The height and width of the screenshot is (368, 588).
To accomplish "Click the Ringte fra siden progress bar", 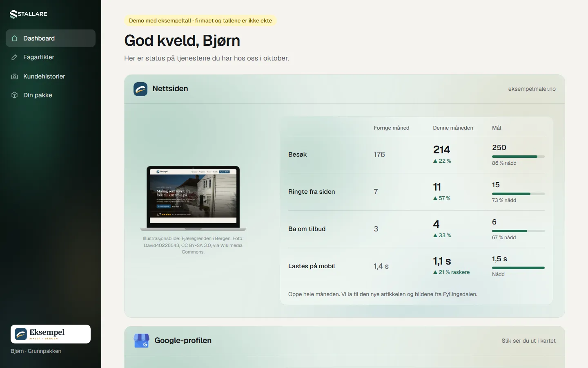I will [x=518, y=194].
